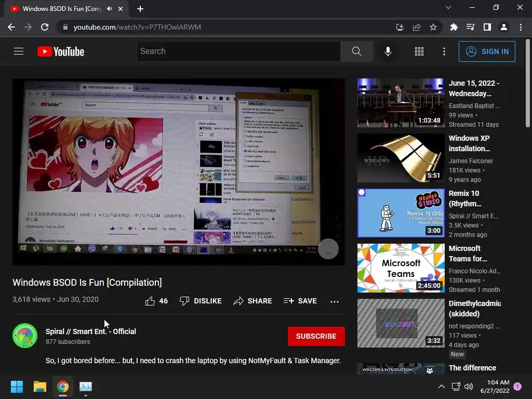
Task: Click the 877 subscribers text
Action: coord(68,342)
